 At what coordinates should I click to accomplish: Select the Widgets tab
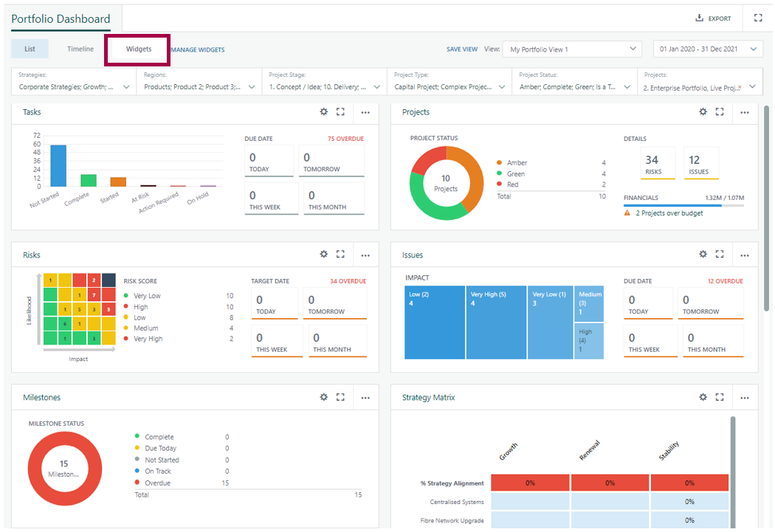tap(139, 49)
